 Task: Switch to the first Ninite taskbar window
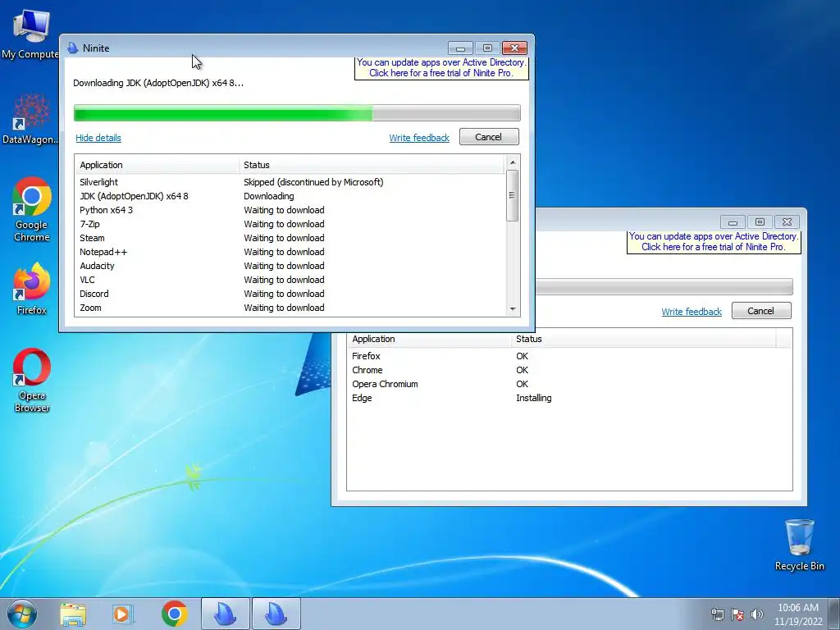tap(225, 614)
